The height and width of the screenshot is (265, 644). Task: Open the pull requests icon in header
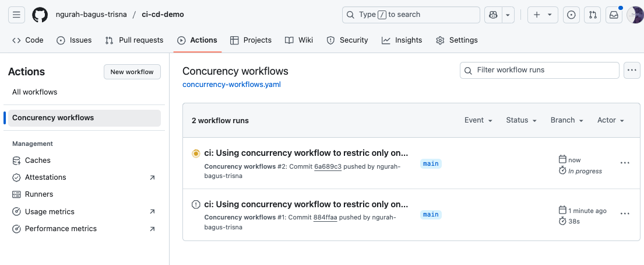pyautogui.click(x=593, y=15)
